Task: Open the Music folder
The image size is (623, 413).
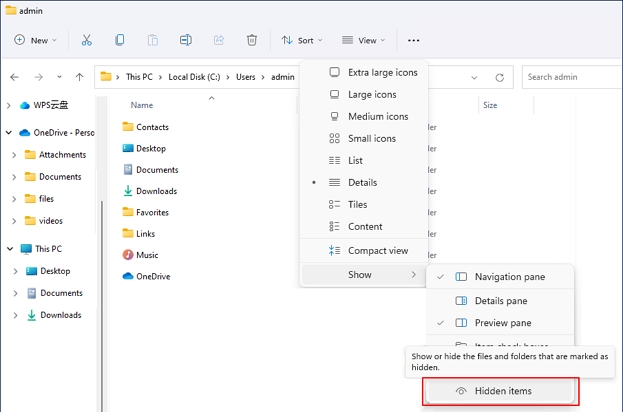Action: (x=146, y=255)
